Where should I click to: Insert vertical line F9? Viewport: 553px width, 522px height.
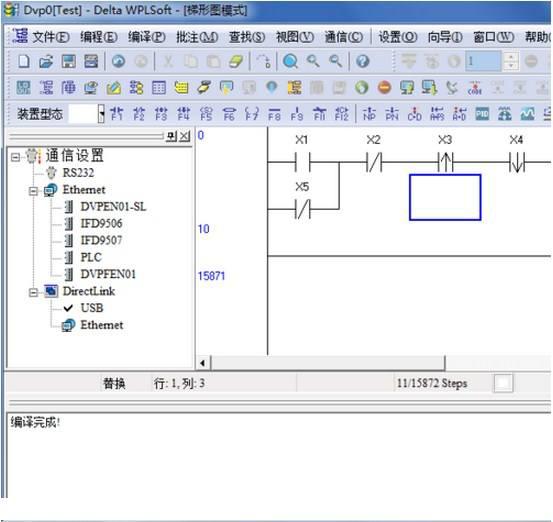coord(297,114)
